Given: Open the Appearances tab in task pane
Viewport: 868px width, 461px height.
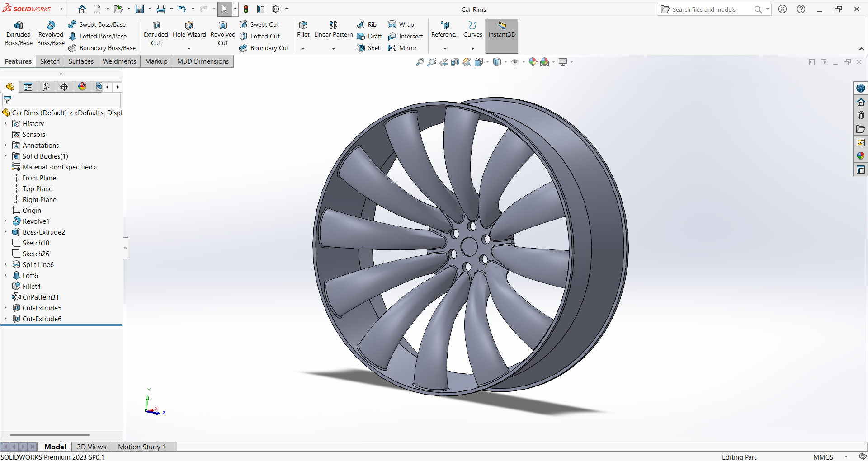Looking at the screenshot, I should pyautogui.click(x=860, y=156).
